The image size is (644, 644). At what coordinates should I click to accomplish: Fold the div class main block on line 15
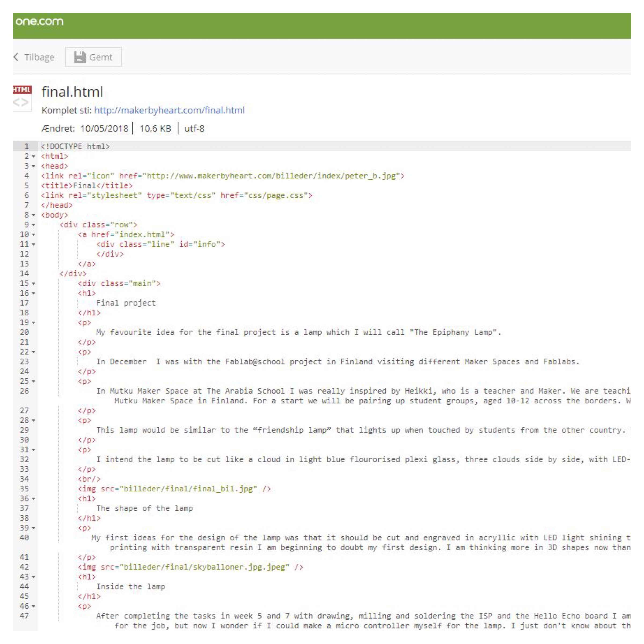tap(33, 284)
